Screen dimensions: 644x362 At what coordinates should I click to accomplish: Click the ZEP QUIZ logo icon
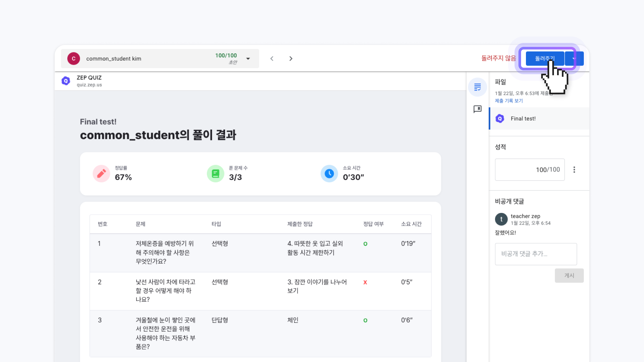tap(66, 81)
